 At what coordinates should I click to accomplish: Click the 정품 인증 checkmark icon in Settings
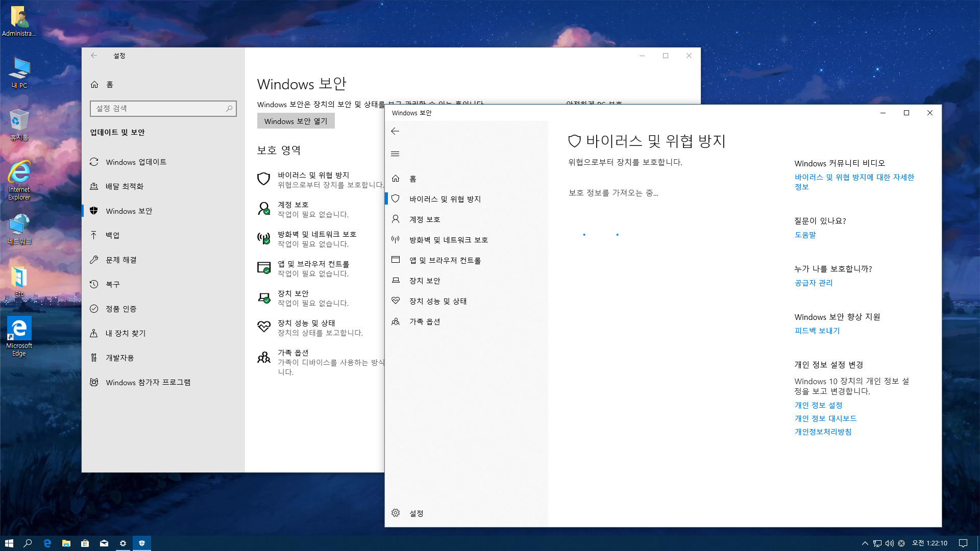[x=94, y=309]
